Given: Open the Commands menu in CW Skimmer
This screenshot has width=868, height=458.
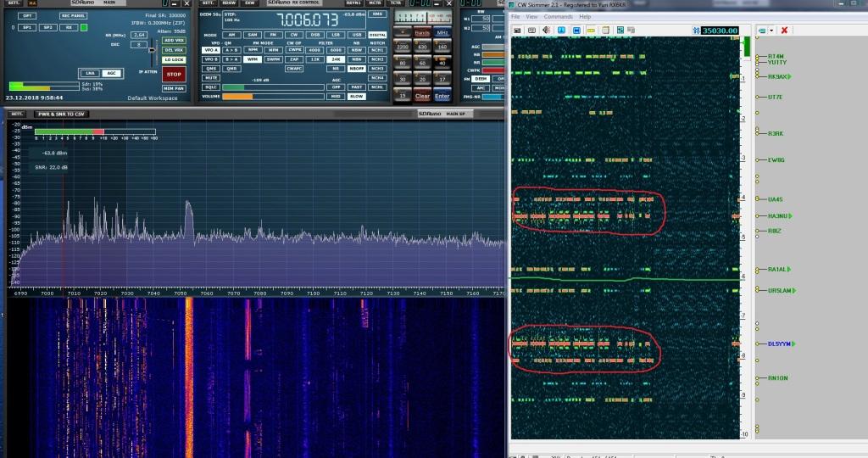Looking at the screenshot, I should tap(558, 17).
